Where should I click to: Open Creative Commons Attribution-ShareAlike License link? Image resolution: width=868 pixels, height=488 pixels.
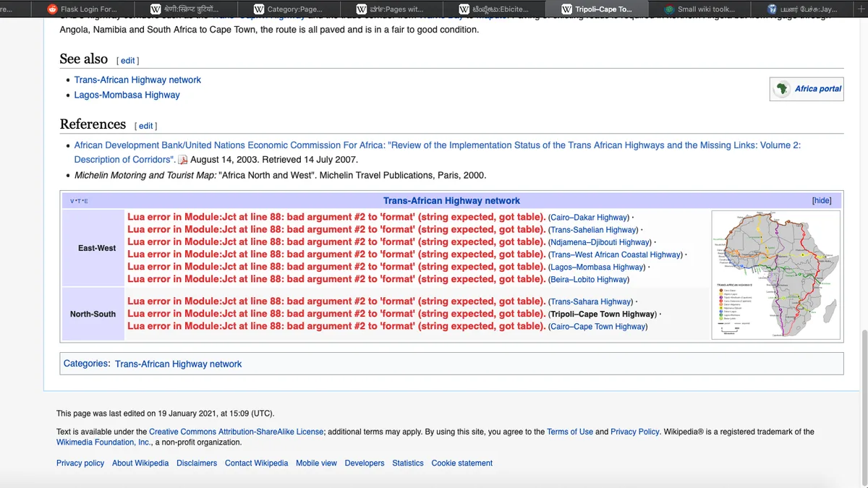coord(237,432)
